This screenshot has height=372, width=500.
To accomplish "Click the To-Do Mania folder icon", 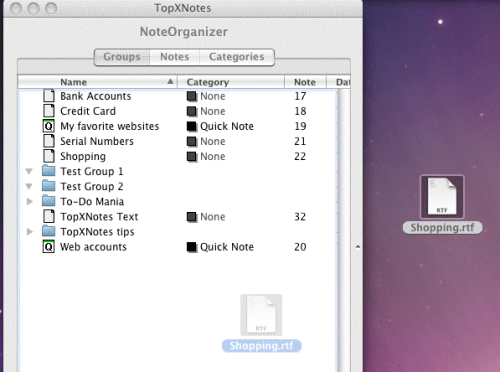I will tap(49, 201).
